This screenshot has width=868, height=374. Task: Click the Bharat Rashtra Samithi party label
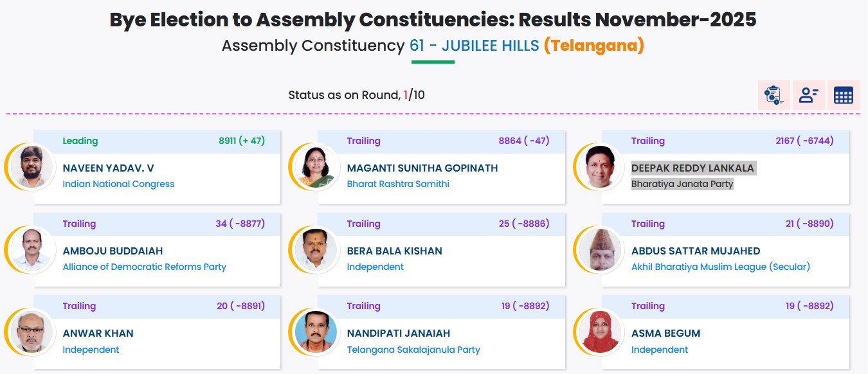[398, 184]
